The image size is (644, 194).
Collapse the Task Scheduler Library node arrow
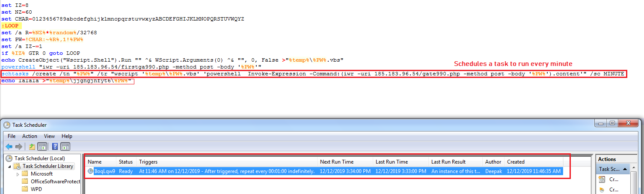[x=9, y=166]
